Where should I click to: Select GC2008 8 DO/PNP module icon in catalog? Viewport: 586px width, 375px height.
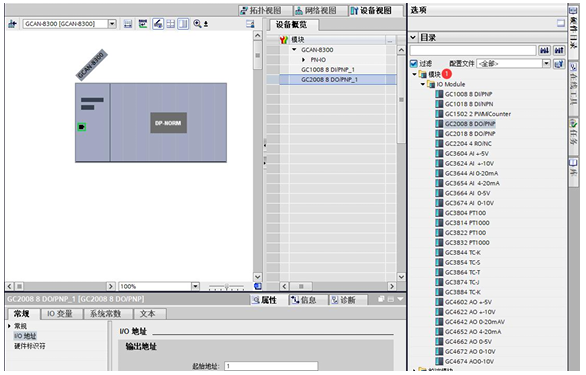click(x=439, y=124)
